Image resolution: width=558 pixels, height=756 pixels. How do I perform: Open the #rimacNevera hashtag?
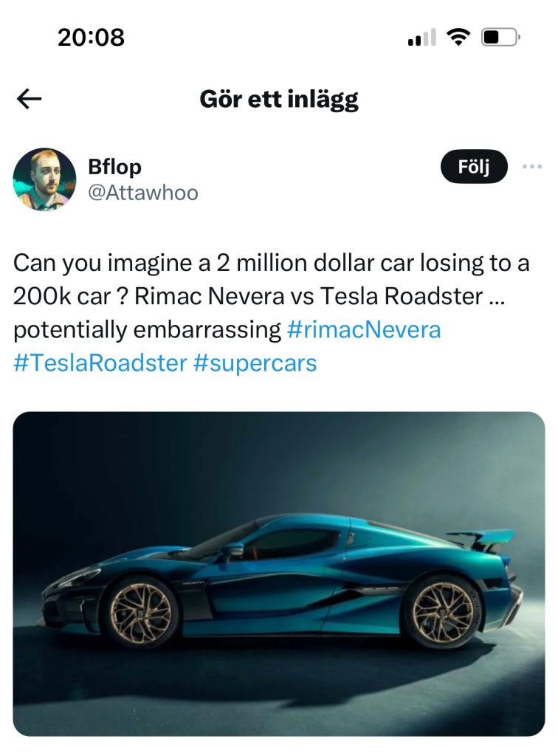click(x=363, y=329)
